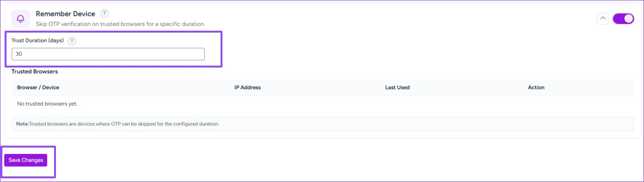Click the Note about trusted browsers

[x=323, y=124]
